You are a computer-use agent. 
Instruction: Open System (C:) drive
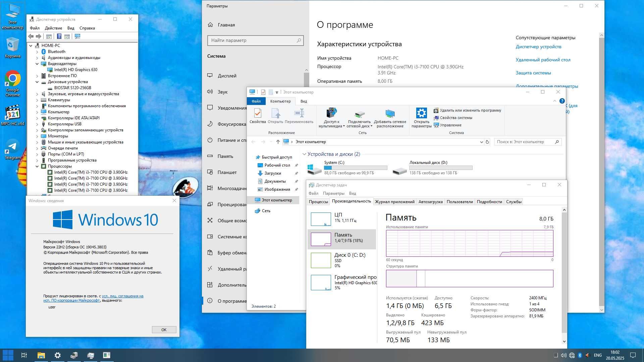click(347, 168)
